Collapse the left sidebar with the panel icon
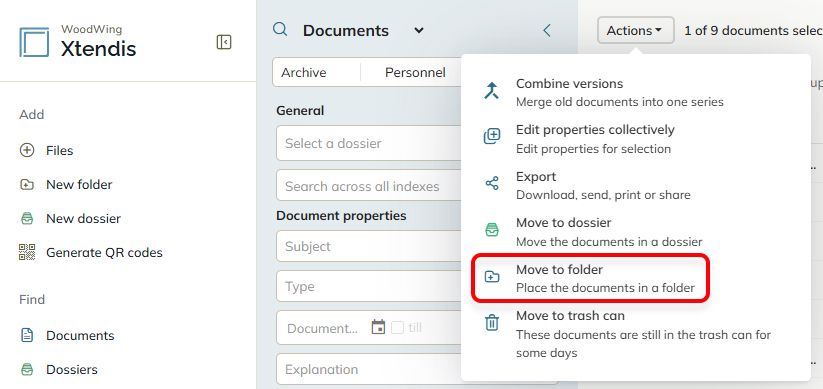 click(x=224, y=42)
